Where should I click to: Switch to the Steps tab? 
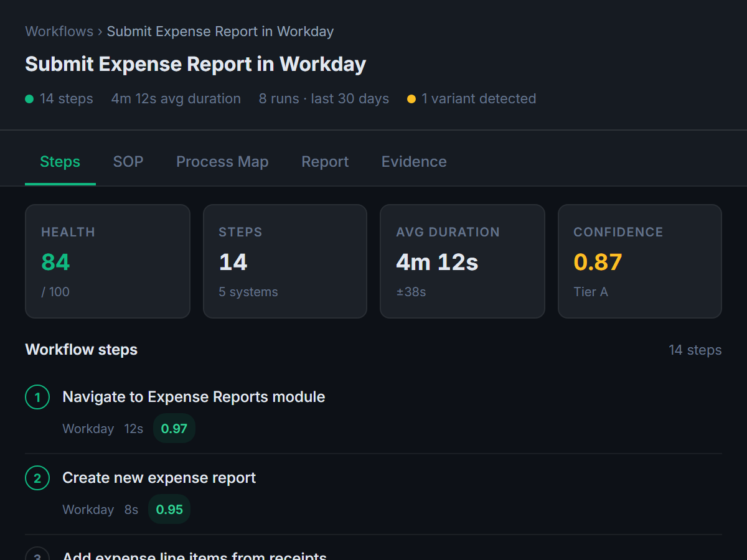pos(60,162)
